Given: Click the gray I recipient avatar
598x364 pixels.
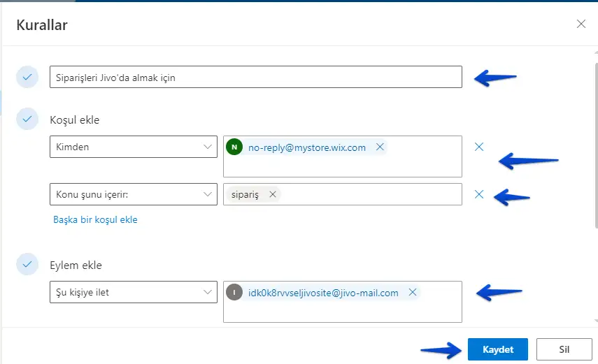Looking at the screenshot, I should pos(234,293).
